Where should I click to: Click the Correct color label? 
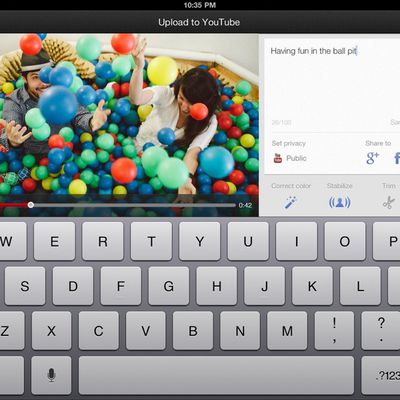tap(291, 186)
